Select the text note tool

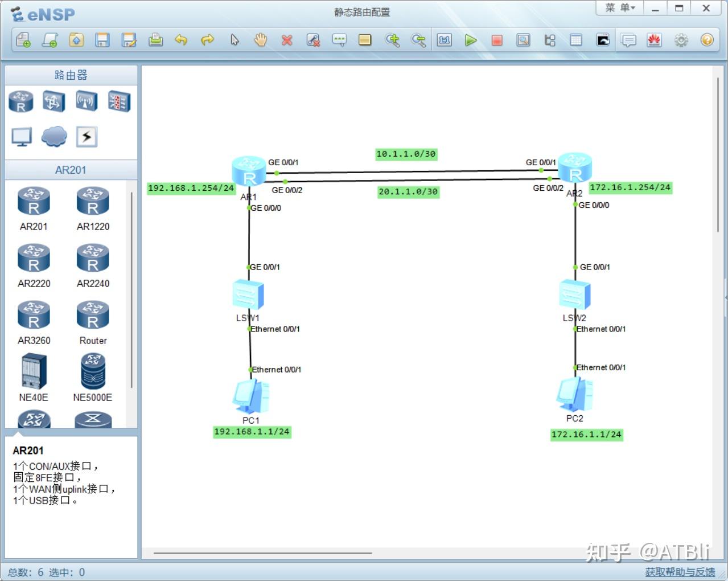click(x=339, y=40)
